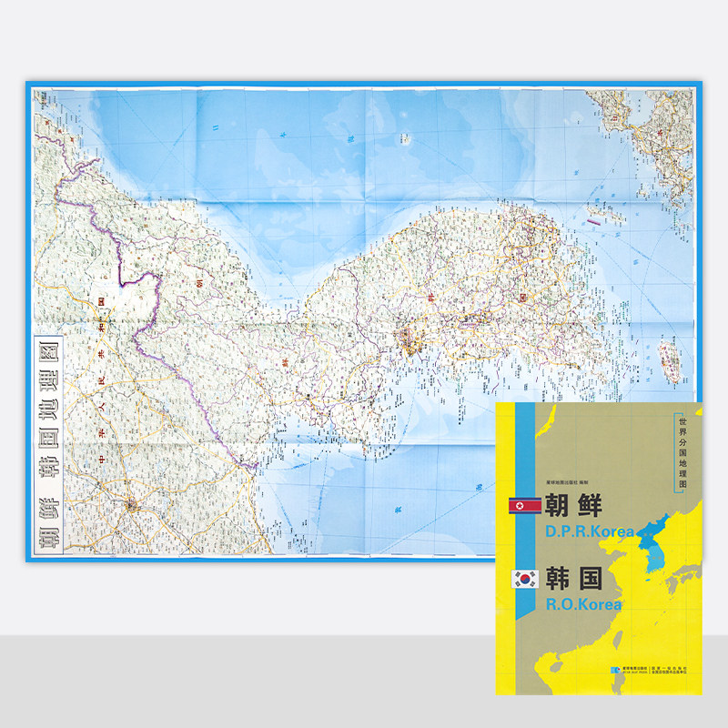Click the red 中华人民共和国 label on map
The width and height of the screenshot is (728, 728).
101,380
